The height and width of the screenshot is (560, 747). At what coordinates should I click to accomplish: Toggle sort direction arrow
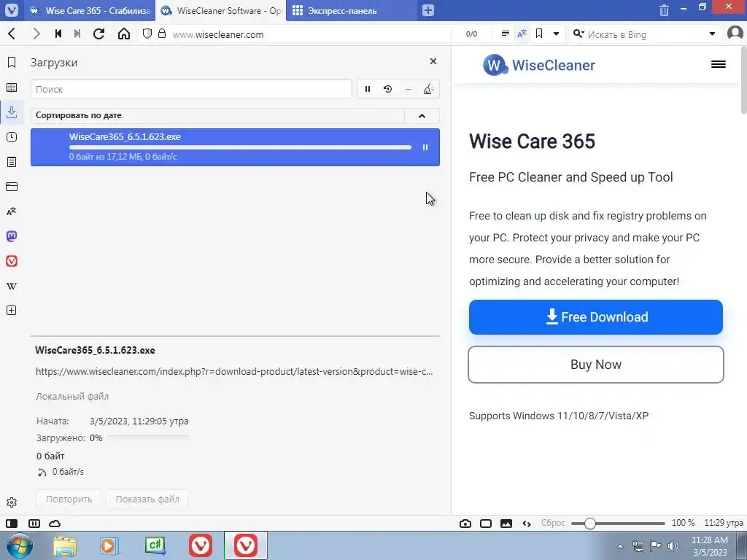coord(422,116)
